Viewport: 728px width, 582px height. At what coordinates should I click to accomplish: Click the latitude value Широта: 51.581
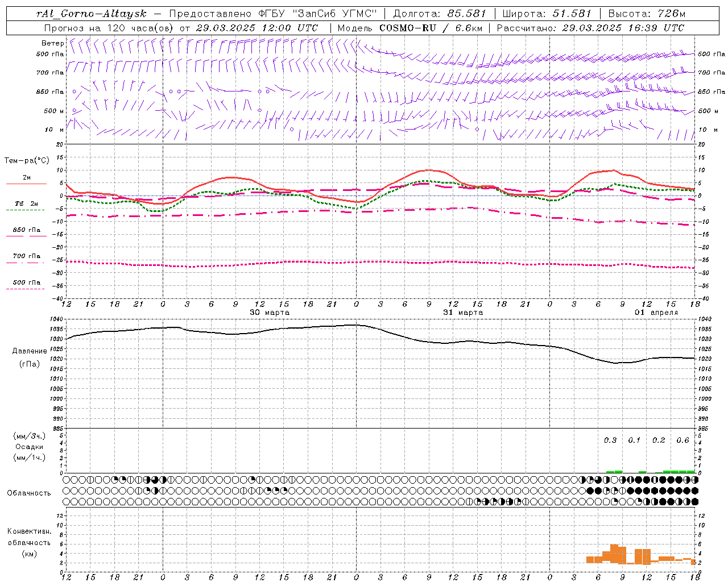(x=547, y=14)
